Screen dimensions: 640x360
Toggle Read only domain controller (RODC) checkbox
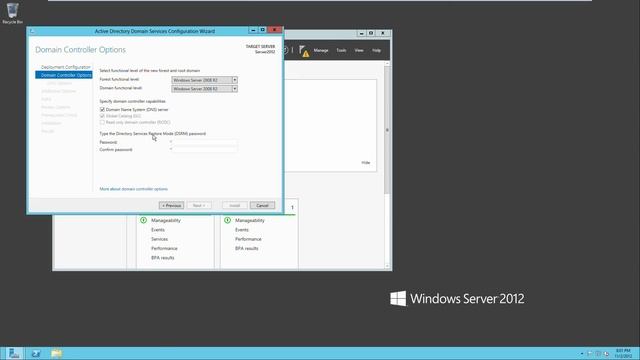click(x=102, y=122)
